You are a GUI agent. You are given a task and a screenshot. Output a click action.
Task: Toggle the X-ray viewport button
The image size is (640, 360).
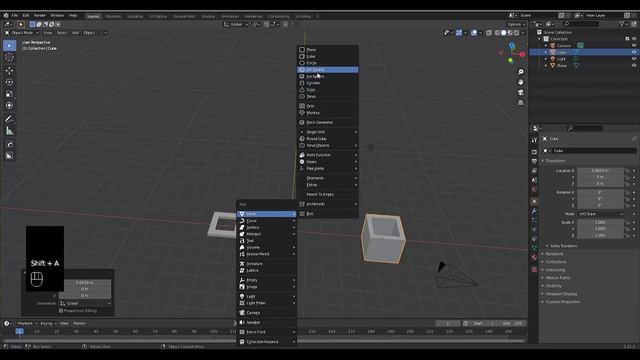(489, 33)
